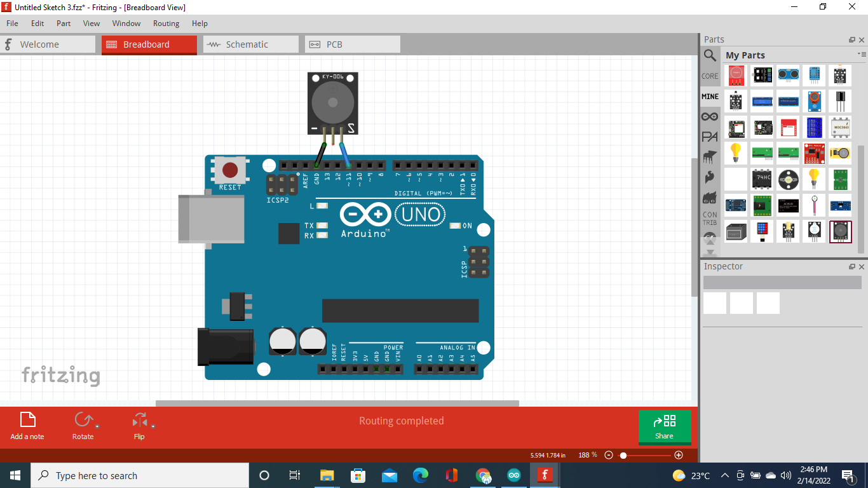Open the Intel chip parts bin

click(710, 156)
